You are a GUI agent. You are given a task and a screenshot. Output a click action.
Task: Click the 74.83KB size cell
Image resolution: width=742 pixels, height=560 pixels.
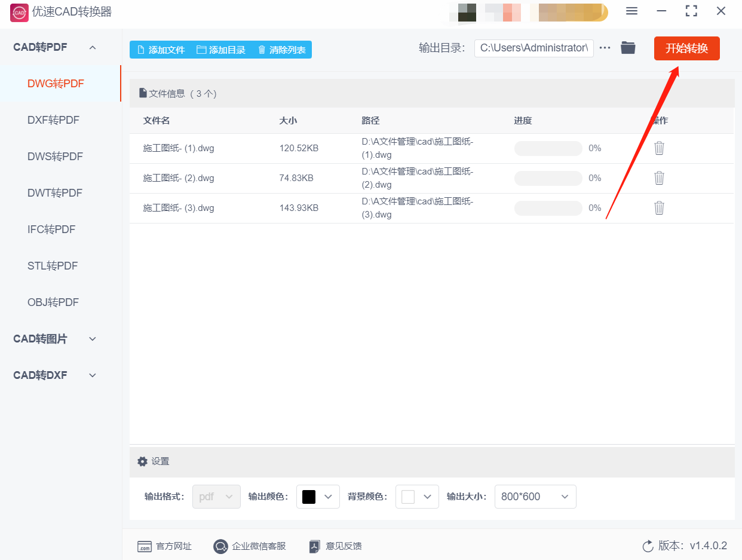coord(296,178)
